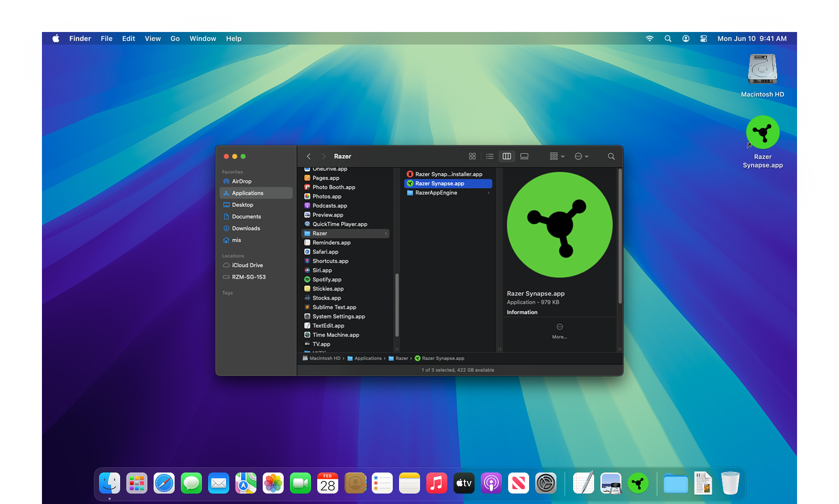This screenshot has width=839, height=504.
Task: Select TextEdit.app in the Applications column
Action: coord(346,326)
